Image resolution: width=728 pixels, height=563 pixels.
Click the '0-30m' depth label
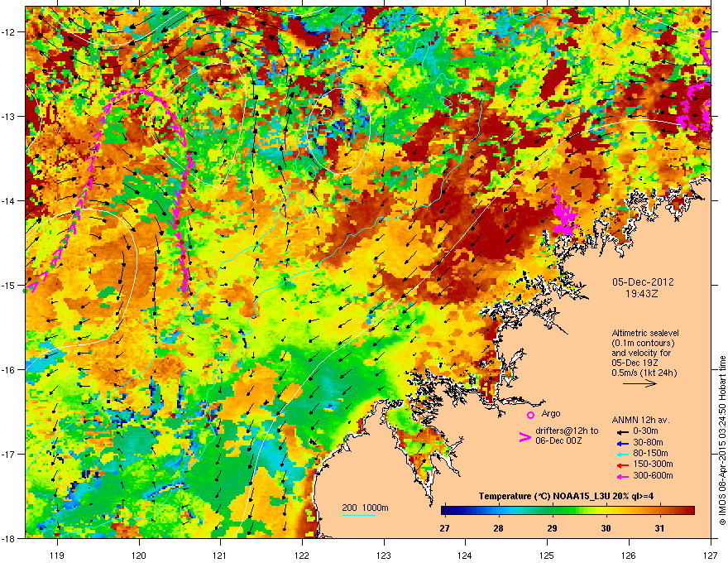[x=645, y=431]
